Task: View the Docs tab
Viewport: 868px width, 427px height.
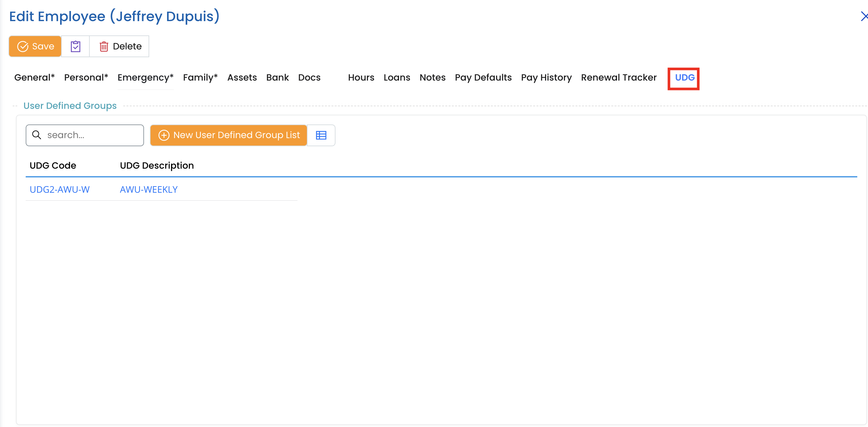Action: click(x=309, y=78)
